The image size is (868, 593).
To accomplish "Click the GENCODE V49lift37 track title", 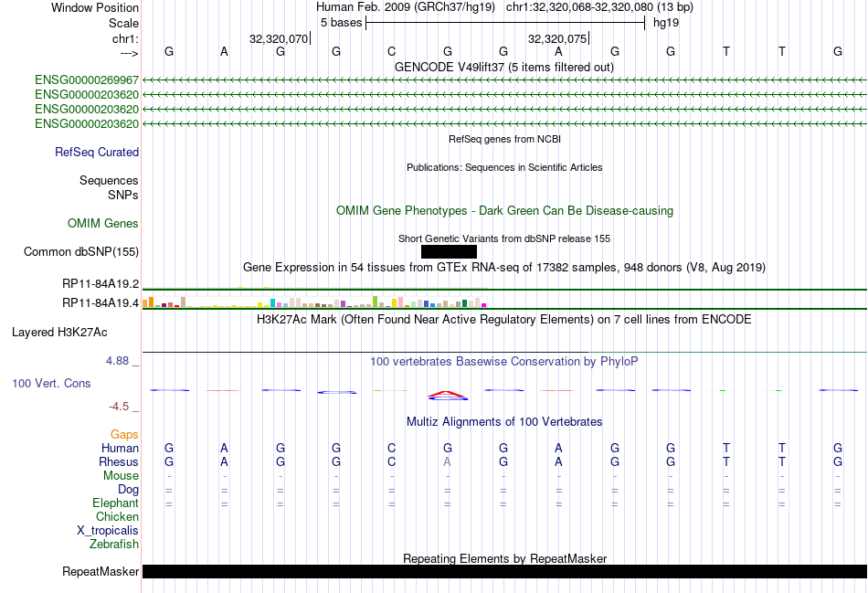I will pyautogui.click(x=503, y=67).
